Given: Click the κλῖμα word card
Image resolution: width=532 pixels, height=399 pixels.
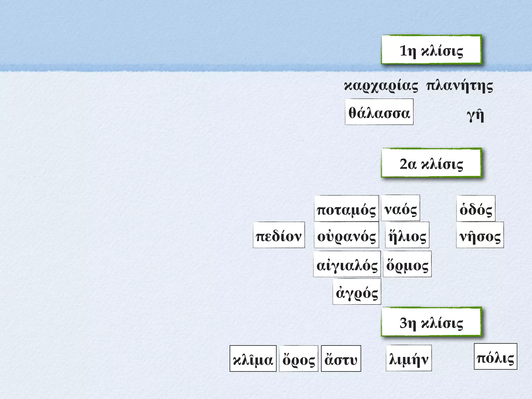Looking at the screenshot, I should pyautogui.click(x=253, y=358).
